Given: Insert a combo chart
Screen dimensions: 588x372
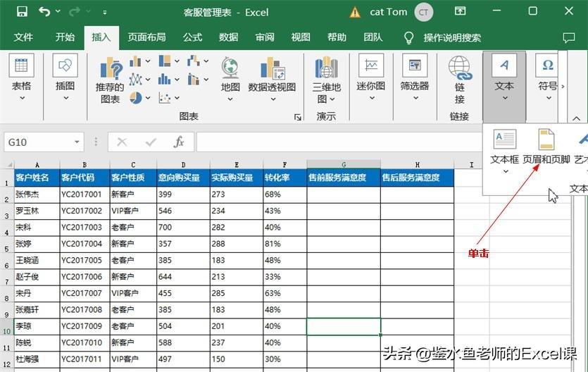Looking at the screenshot, I should 198,80.
